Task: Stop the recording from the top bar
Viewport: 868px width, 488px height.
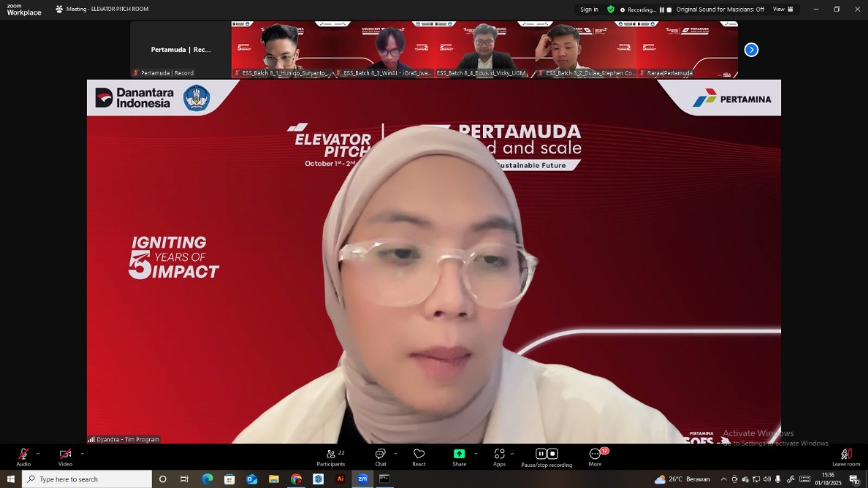Action: point(669,9)
